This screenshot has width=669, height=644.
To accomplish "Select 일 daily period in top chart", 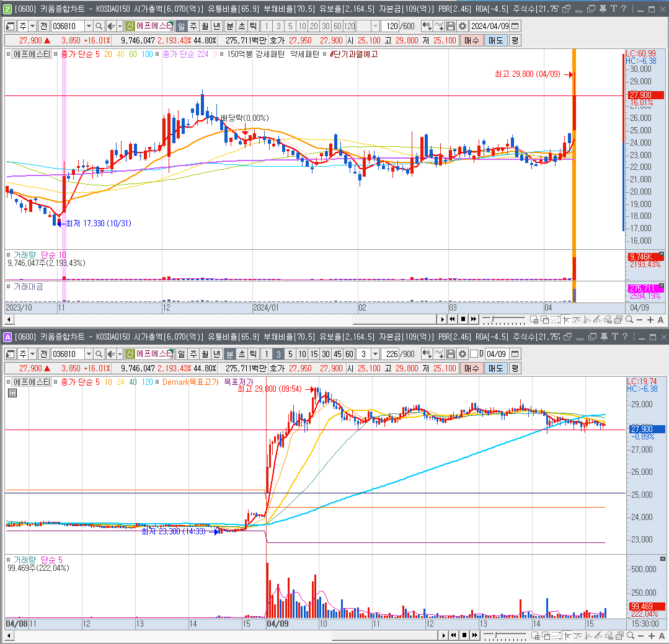I will (181, 27).
